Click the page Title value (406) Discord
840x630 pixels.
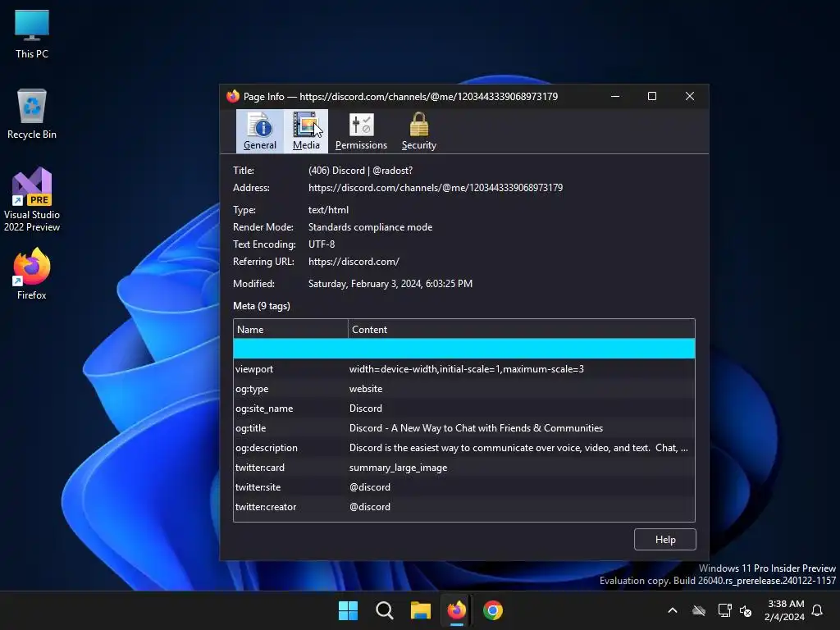(361, 171)
